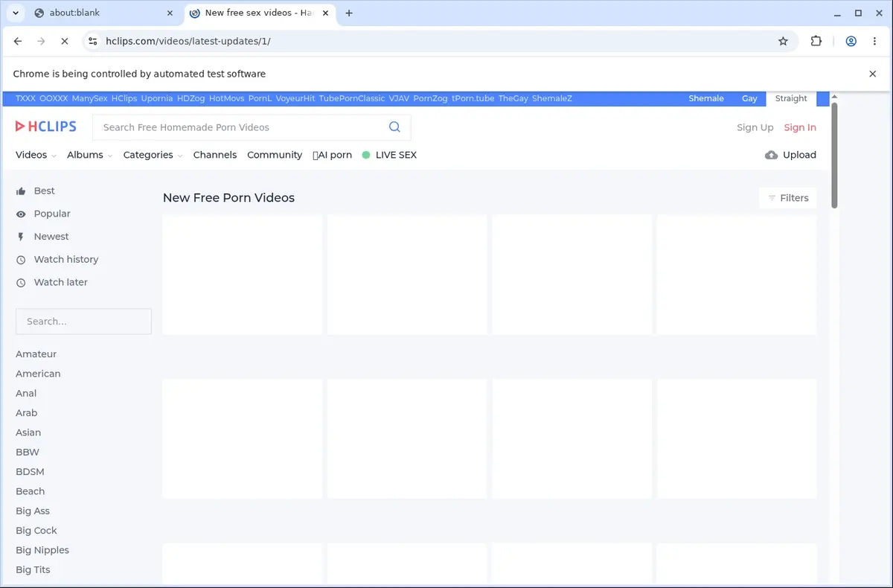This screenshot has width=893, height=588.
Task: Open Chrome extensions puzzle icon
Action: pyautogui.click(x=816, y=41)
